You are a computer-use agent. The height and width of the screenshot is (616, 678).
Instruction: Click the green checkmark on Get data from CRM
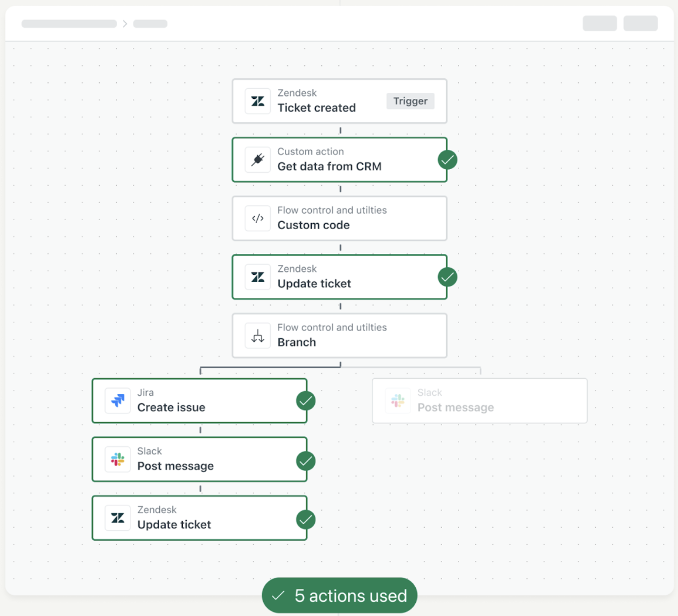tap(447, 160)
